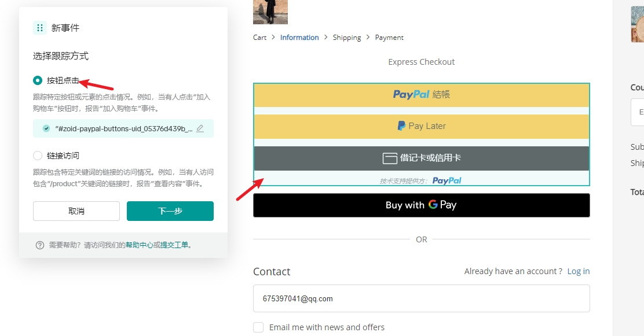The width and height of the screenshot is (644, 336).
Task: Select the 按钮点击 radio option
Action: [x=38, y=80]
